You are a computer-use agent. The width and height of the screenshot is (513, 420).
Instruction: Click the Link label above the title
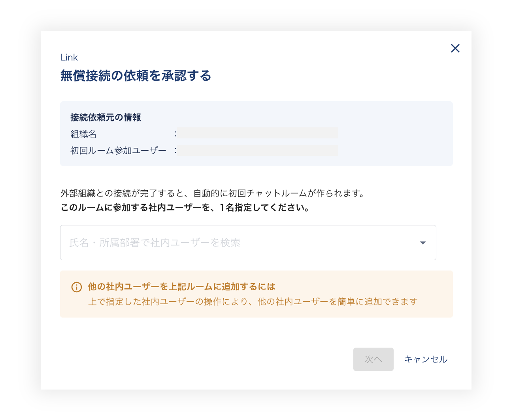pyautogui.click(x=69, y=57)
